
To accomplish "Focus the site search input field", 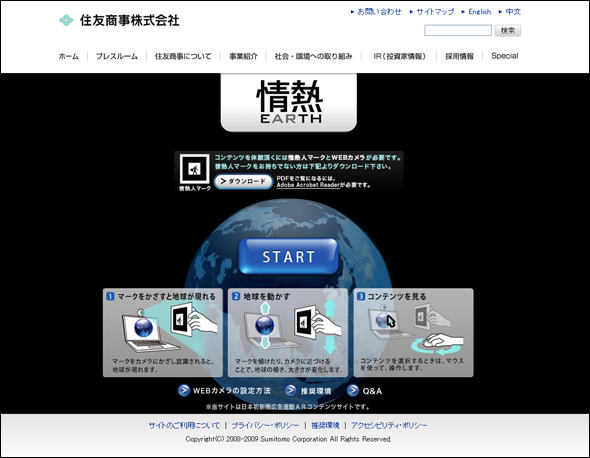I will point(458,30).
